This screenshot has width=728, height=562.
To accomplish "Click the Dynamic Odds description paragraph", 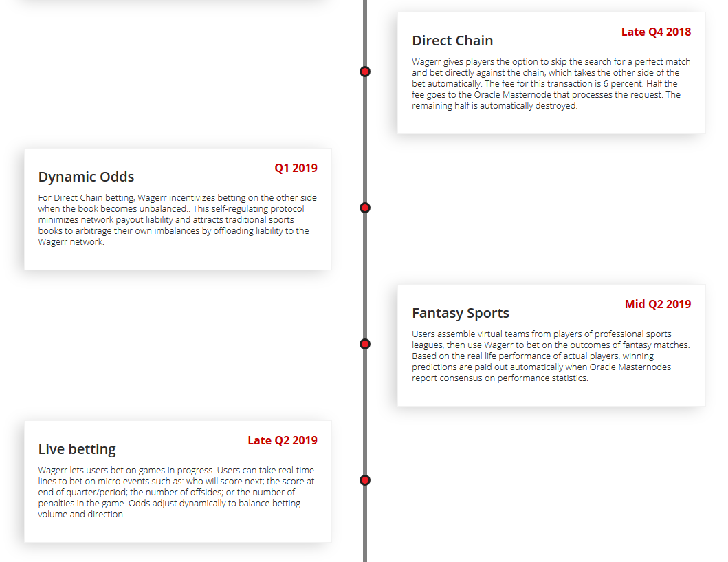I will (177, 219).
